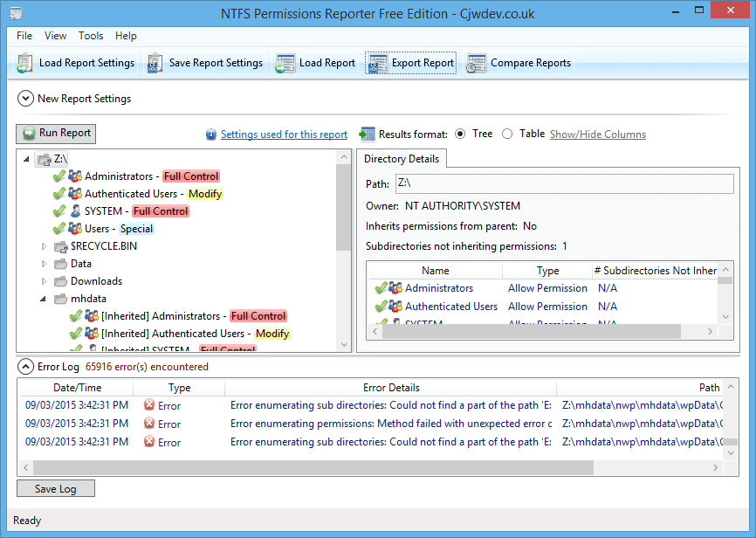Click the Authenticated Users icon in Directory Details list
Screen dimensions: 756x538
pyautogui.click(x=395, y=307)
